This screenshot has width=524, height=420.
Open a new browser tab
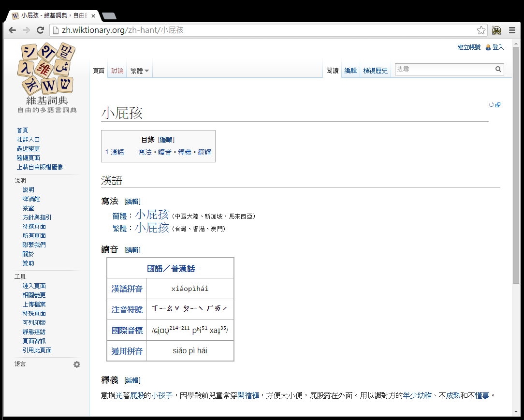pyautogui.click(x=109, y=15)
